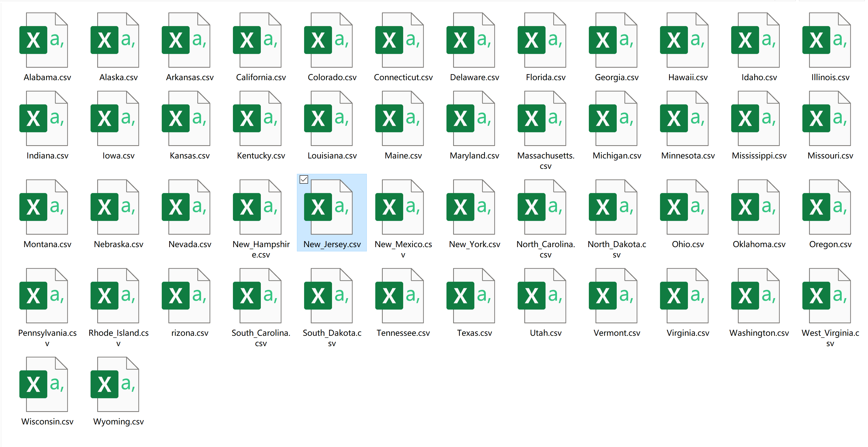
Task: Click the 'Texas.csv' file name label
Action: [x=474, y=333]
